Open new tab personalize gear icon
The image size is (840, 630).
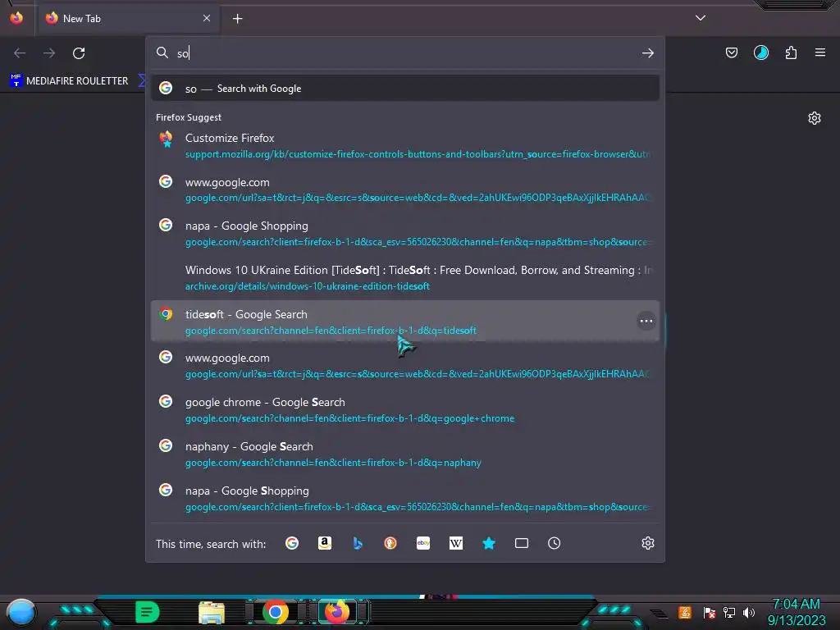point(815,118)
